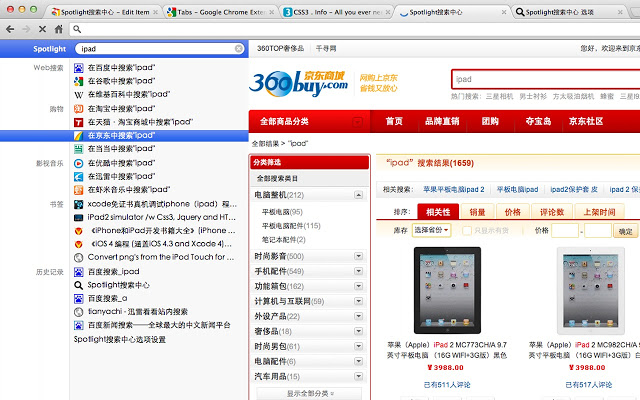Screen dimensions: 640x400
Task: Click 显示全部分类 to show all categories
Action: tap(309, 393)
